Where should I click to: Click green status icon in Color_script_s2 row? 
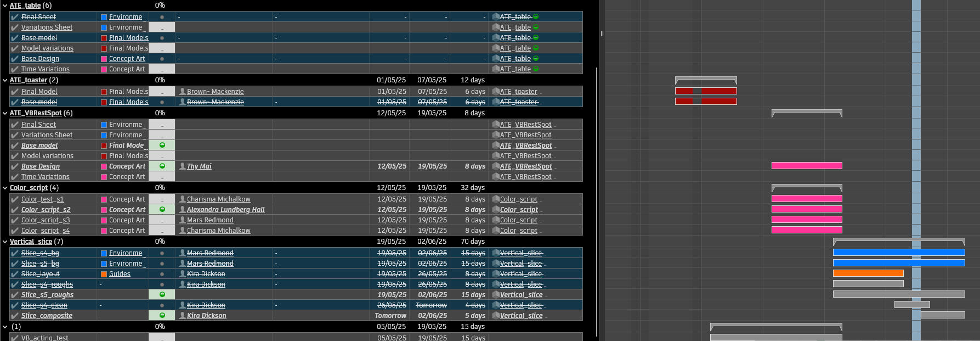(162, 210)
